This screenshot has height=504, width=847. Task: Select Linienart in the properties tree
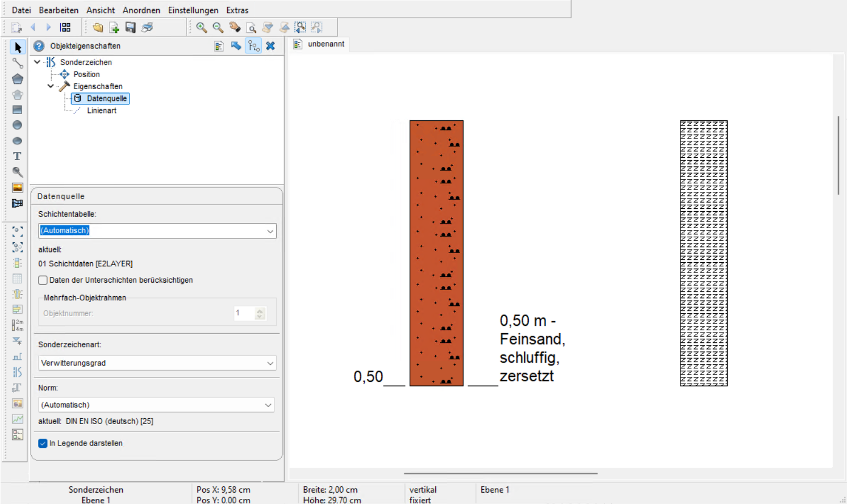(102, 111)
